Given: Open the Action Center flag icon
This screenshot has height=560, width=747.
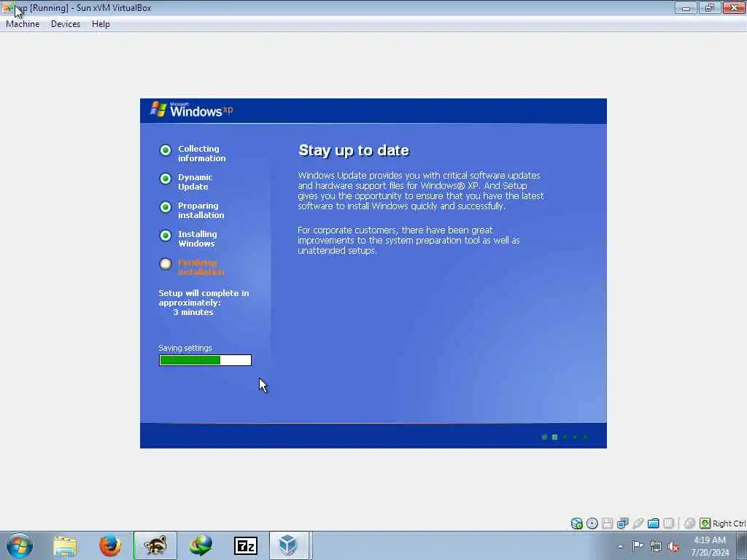Looking at the screenshot, I should click(638, 546).
